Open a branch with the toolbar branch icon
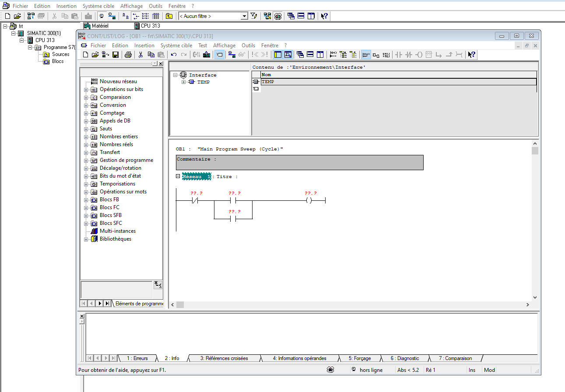The height and width of the screenshot is (392, 565). pyautogui.click(x=439, y=55)
